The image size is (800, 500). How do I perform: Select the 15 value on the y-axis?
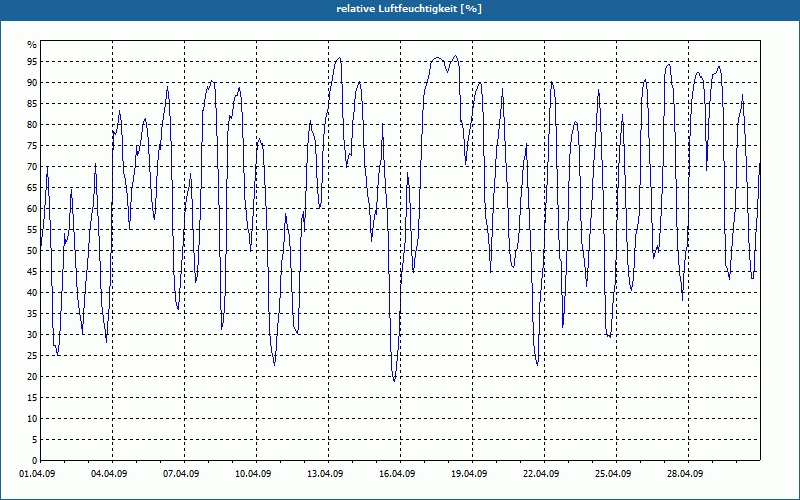32,397
